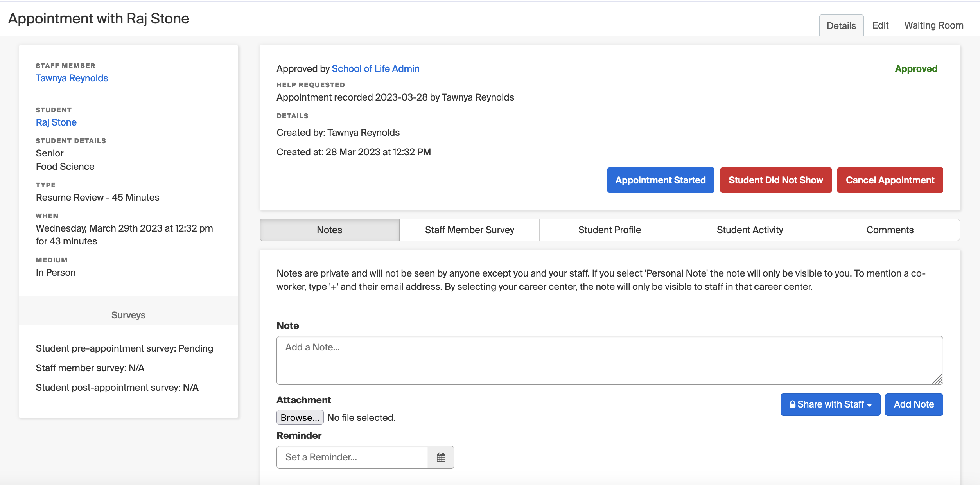Browse for an attachment file
Viewport: 980px width, 485px height.
click(300, 418)
